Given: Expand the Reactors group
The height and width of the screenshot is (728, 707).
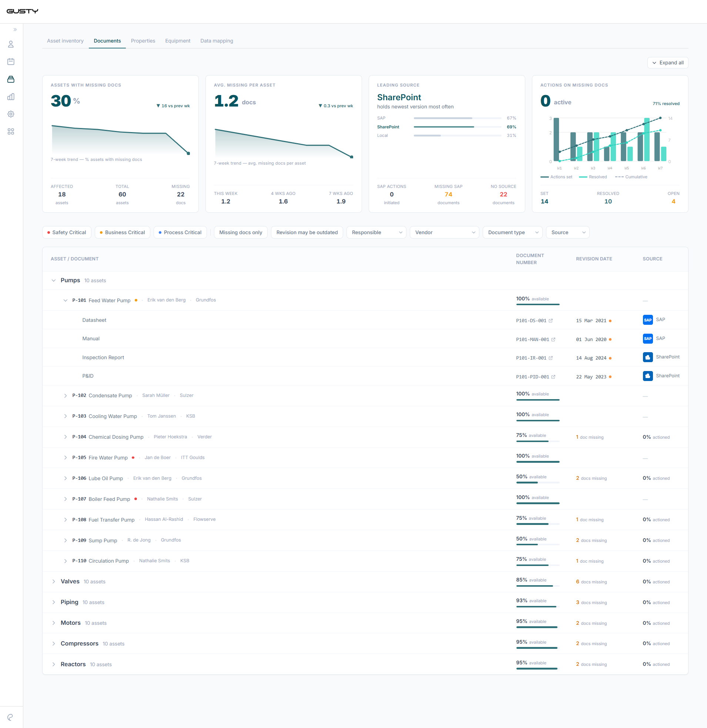Looking at the screenshot, I should click(x=54, y=664).
